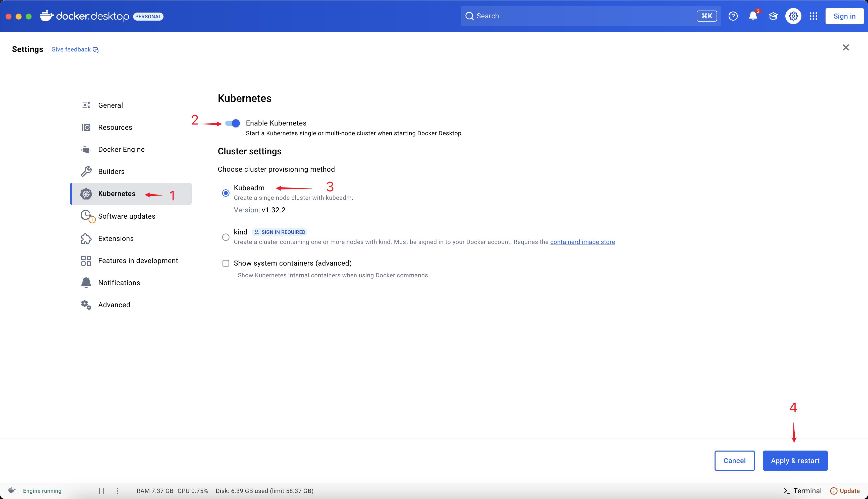Click the Extensions puzzle icon
The width and height of the screenshot is (868, 499).
click(x=86, y=238)
